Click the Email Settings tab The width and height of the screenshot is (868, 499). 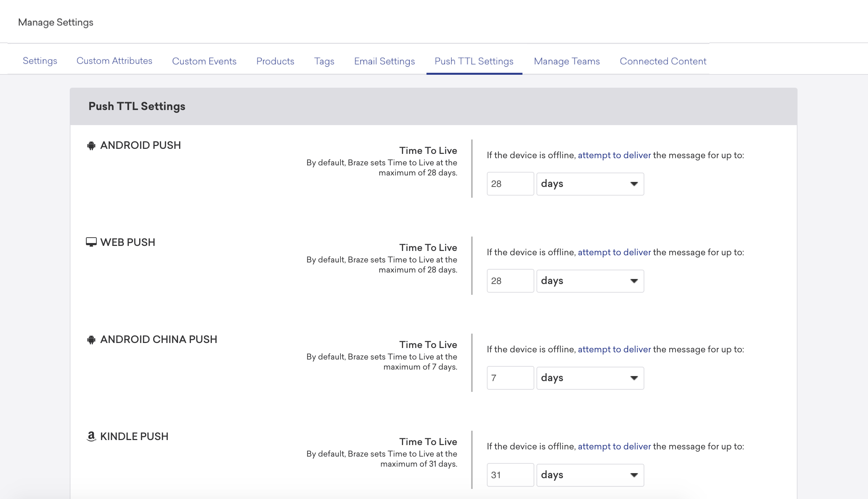(384, 61)
